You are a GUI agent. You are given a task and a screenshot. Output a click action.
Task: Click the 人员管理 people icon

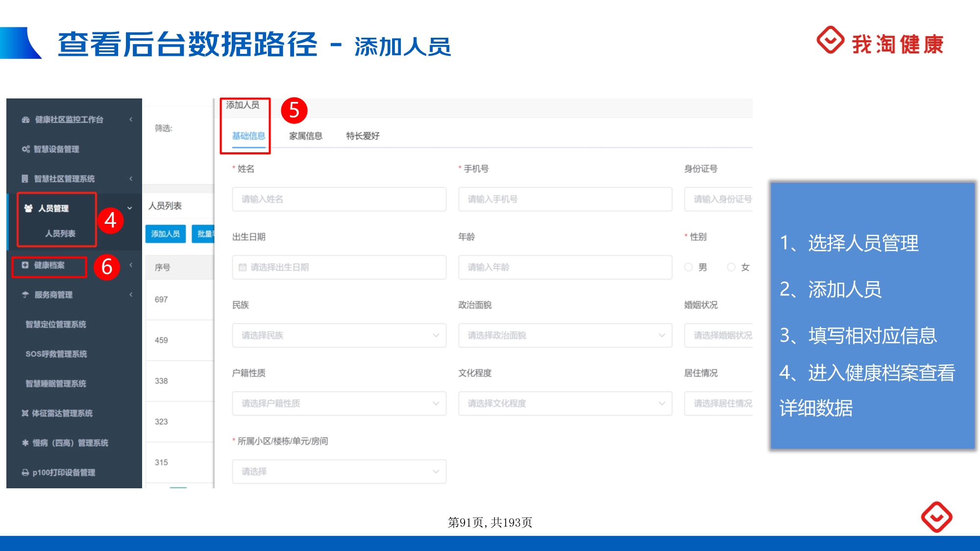pos(28,208)
